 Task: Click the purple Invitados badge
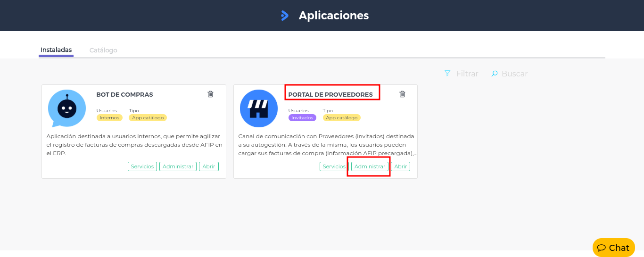click(x=302, y=118)
